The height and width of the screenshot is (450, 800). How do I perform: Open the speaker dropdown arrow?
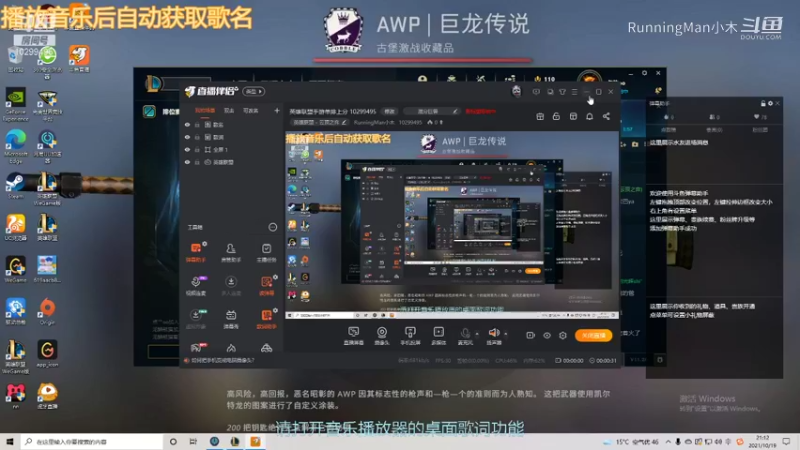[x=506, y=334]
